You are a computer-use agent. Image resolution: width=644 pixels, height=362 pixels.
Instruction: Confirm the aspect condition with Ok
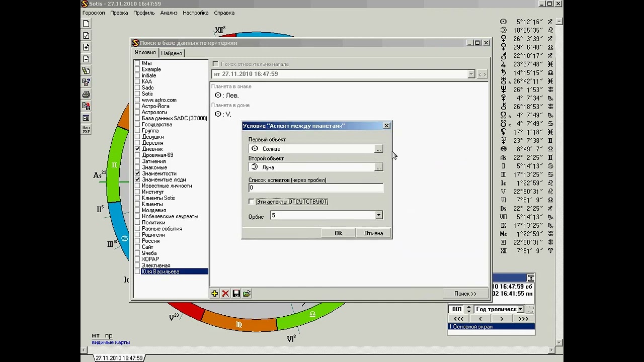tap(338, 233)
